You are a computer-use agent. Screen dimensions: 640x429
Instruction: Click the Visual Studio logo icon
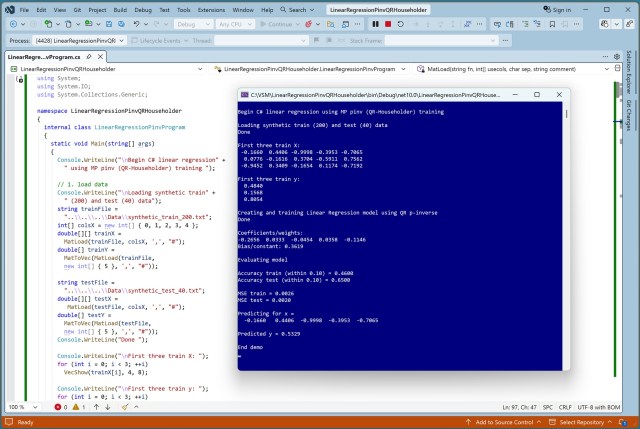click(9, 10)
